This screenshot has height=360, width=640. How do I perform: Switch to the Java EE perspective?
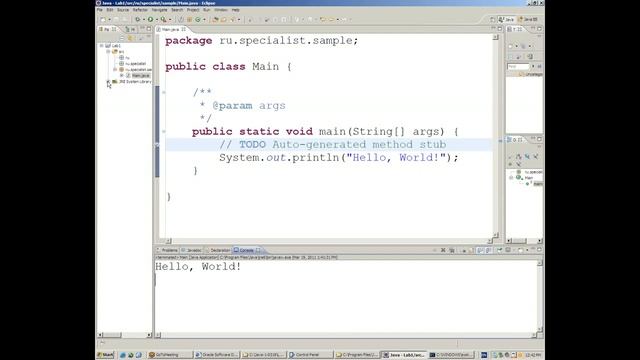click(528, 19)
